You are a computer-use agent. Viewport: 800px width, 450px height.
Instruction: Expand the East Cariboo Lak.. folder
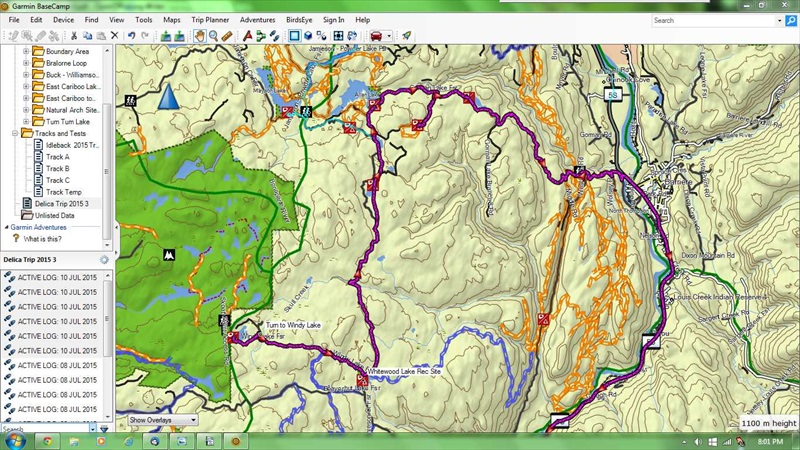[26, 86]
